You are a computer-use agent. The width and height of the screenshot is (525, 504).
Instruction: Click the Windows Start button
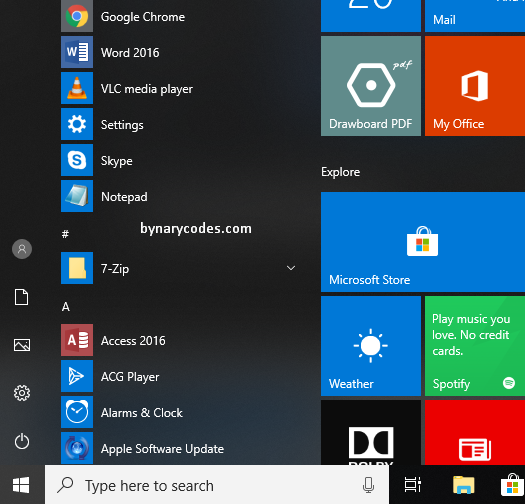[21, 485]
